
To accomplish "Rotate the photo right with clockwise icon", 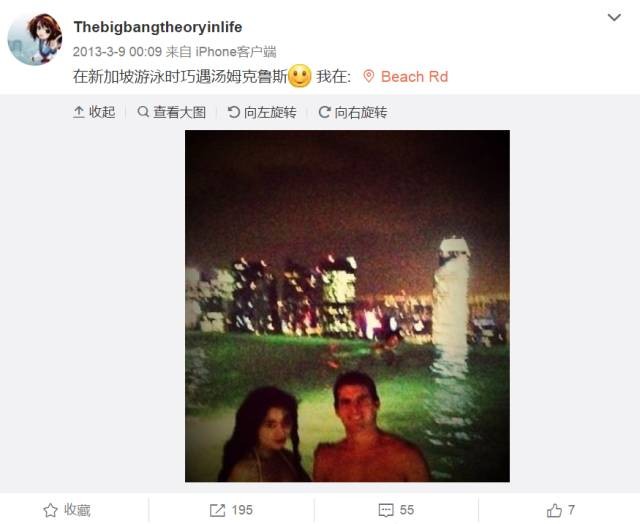I will [324, 112].
